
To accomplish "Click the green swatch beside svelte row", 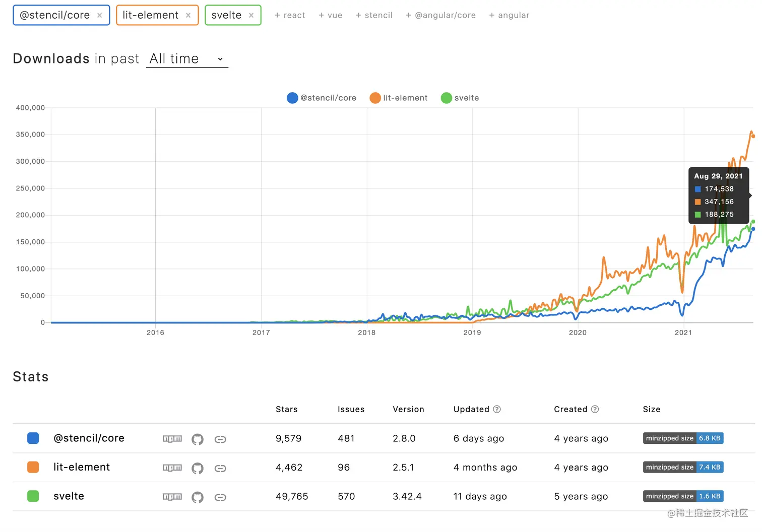I will click(x=33, y=496).
